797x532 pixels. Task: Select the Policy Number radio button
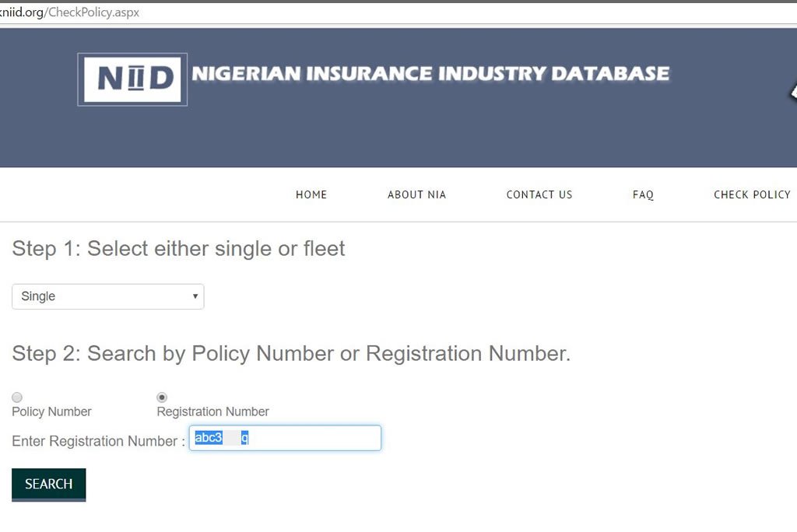coord(17,397)
